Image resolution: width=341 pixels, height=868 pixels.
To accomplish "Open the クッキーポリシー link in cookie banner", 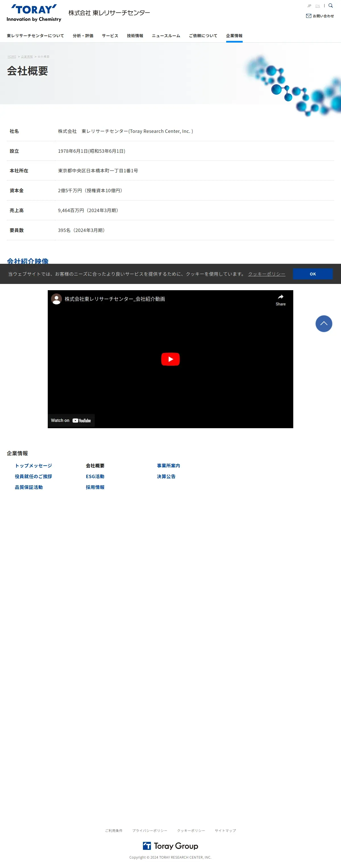I will tap(267, 274).
